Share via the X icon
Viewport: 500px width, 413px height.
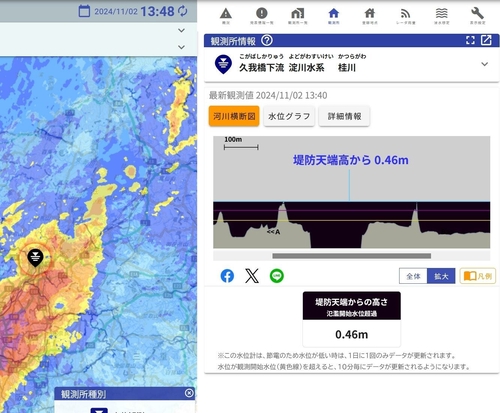coord(252,276)
